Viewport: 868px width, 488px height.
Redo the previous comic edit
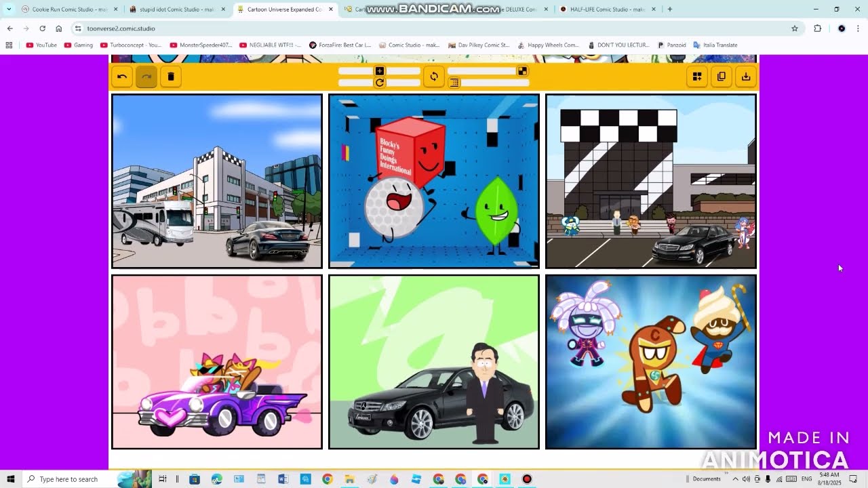point(146,77)
